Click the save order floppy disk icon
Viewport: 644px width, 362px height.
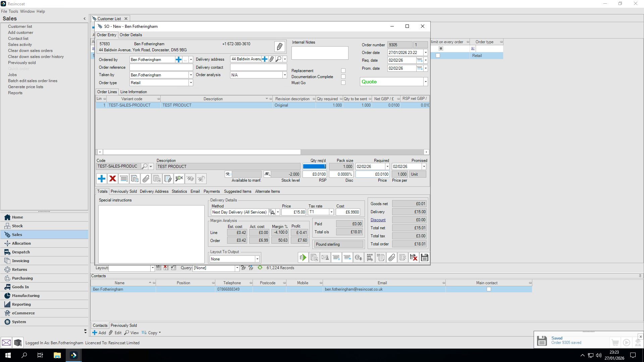(x=424, y=257)
